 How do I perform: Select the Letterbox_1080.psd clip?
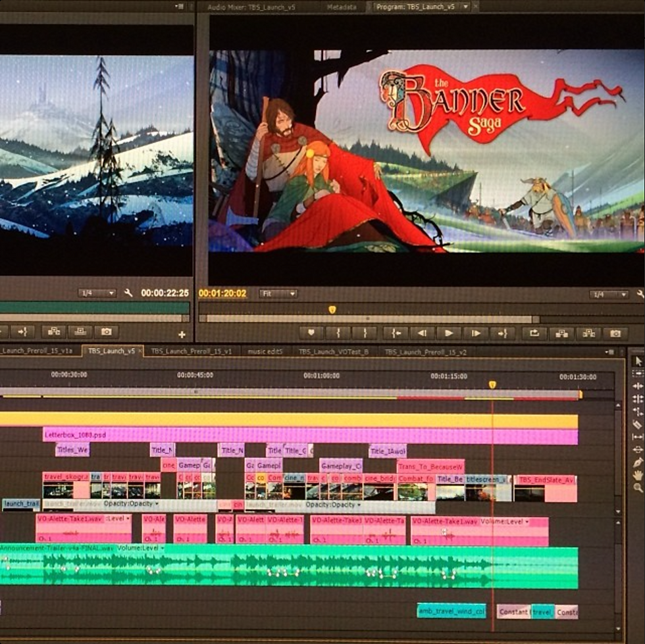[310, 435]
